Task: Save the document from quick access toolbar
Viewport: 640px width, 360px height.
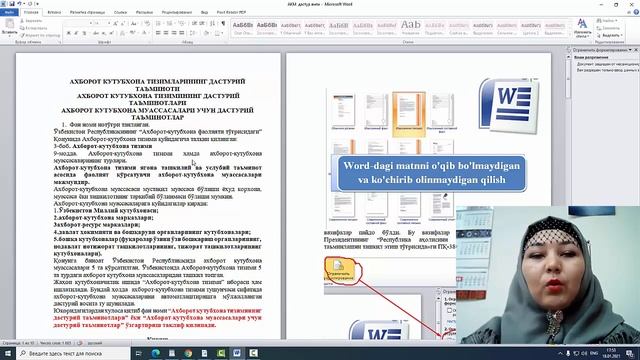Action: (x=12, y=4)
